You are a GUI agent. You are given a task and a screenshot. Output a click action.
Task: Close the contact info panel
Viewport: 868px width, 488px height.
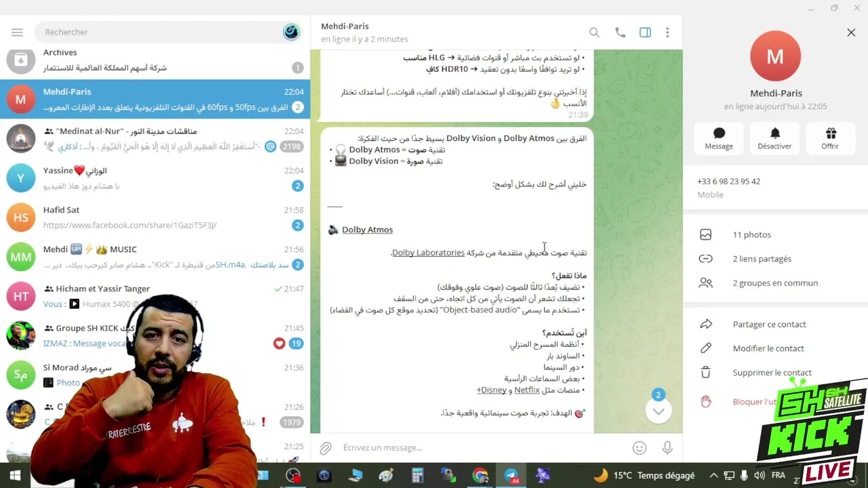tap(851, 32)
